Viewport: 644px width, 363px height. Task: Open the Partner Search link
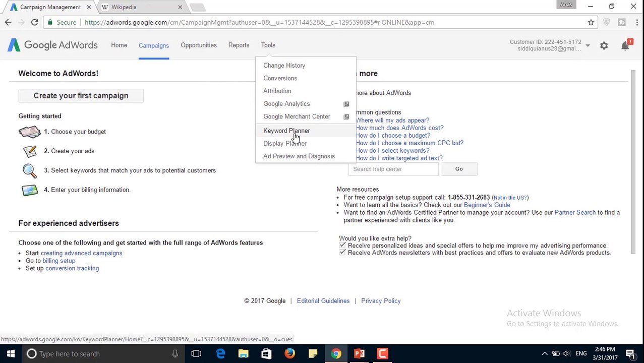575,213
